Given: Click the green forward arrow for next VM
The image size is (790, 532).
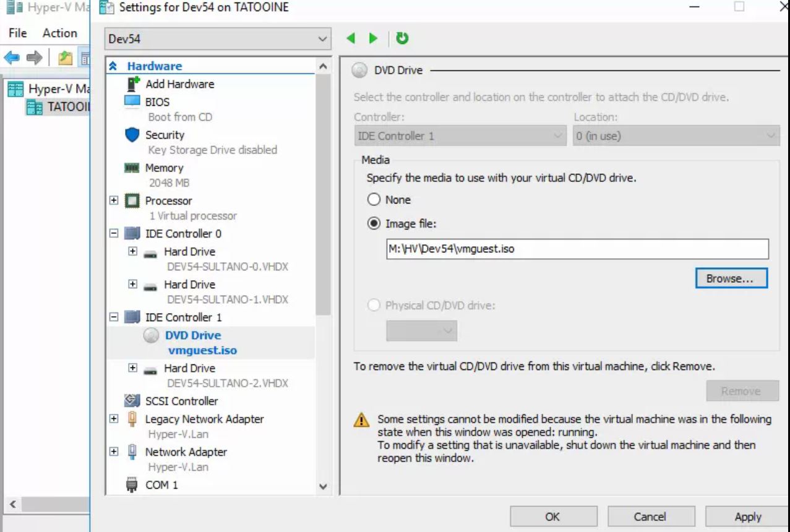Looking at the screenshot, I should 373,38.
